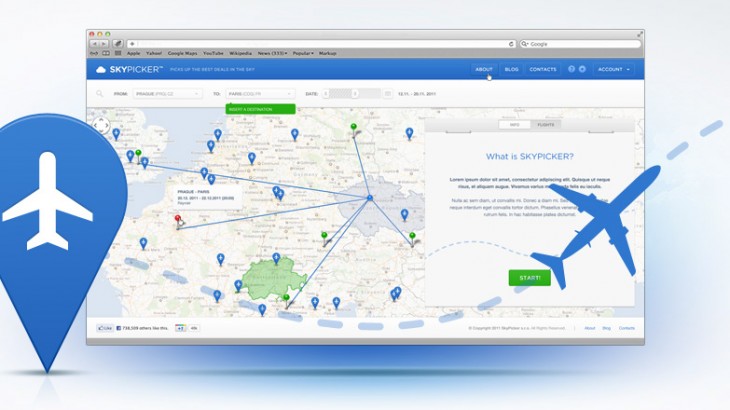Switch to the Flights tab

546,125
